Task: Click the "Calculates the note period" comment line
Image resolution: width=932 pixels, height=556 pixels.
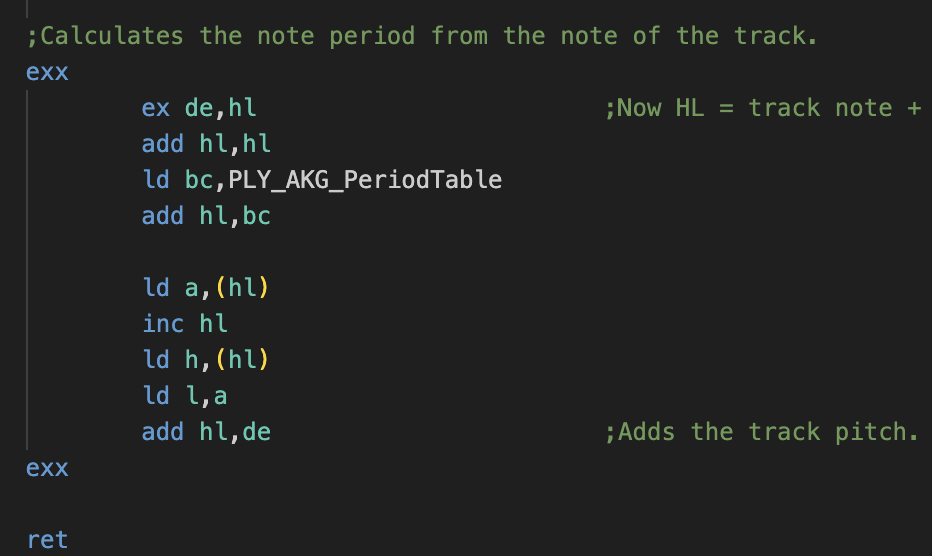Action: [422, 36]
